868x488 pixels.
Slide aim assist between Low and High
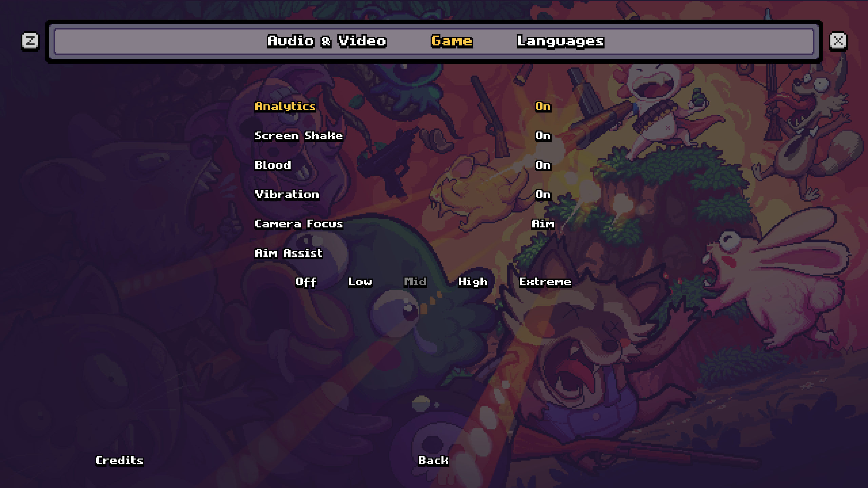(x=415, y=281)
